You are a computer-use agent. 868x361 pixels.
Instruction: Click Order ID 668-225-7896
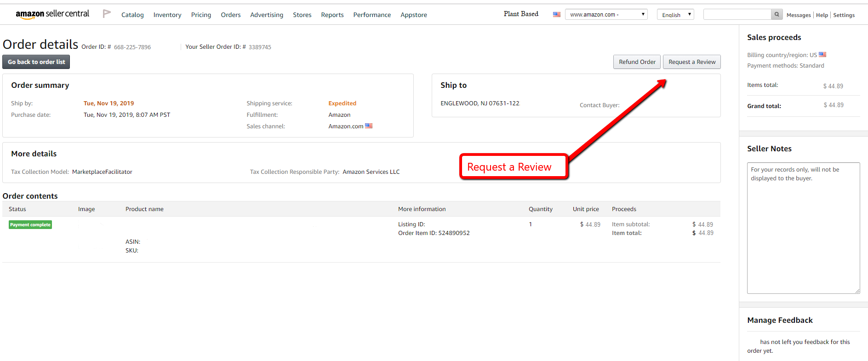[132, 47]
